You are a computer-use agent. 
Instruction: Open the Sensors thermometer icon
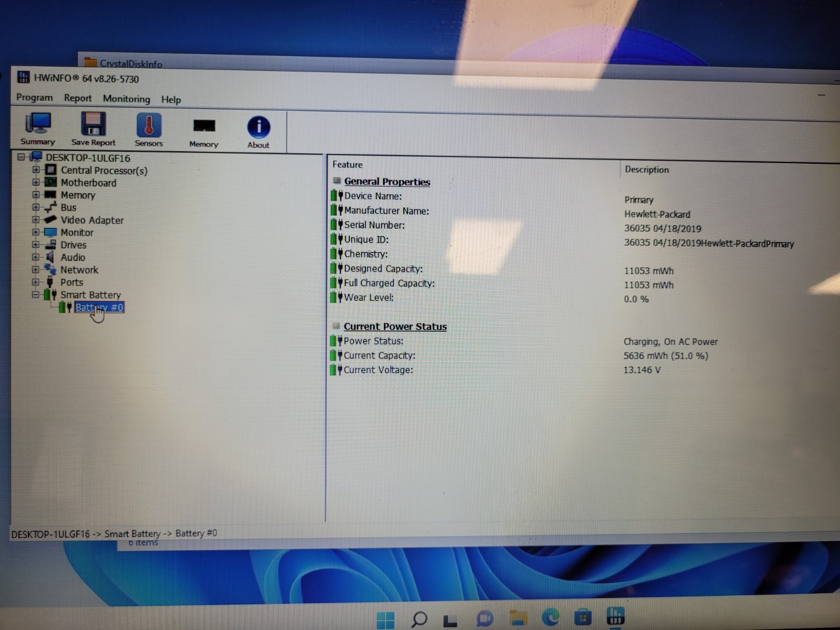pos(149,130)
